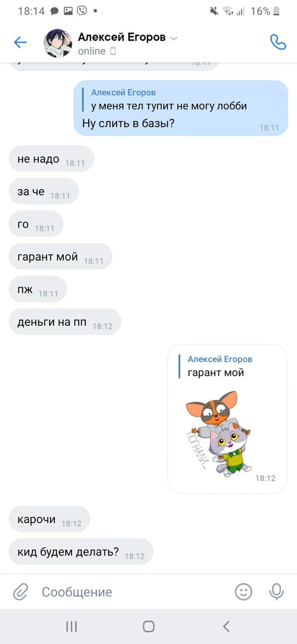Tap the Android recent apps button
297x644 pixels.
pyautogui.click(x=72, y=626)
